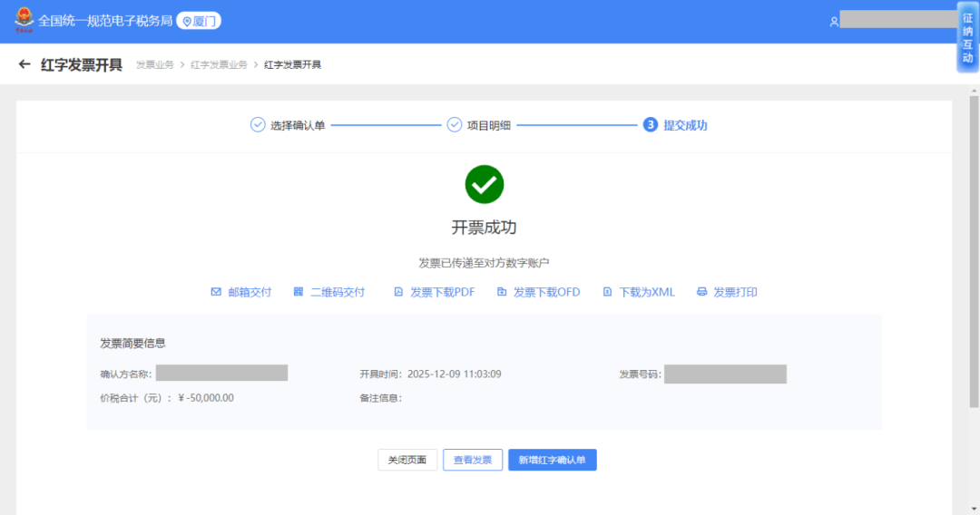
Task: Go to 发票业务 breadcrumb
Action: click(154, 65)
